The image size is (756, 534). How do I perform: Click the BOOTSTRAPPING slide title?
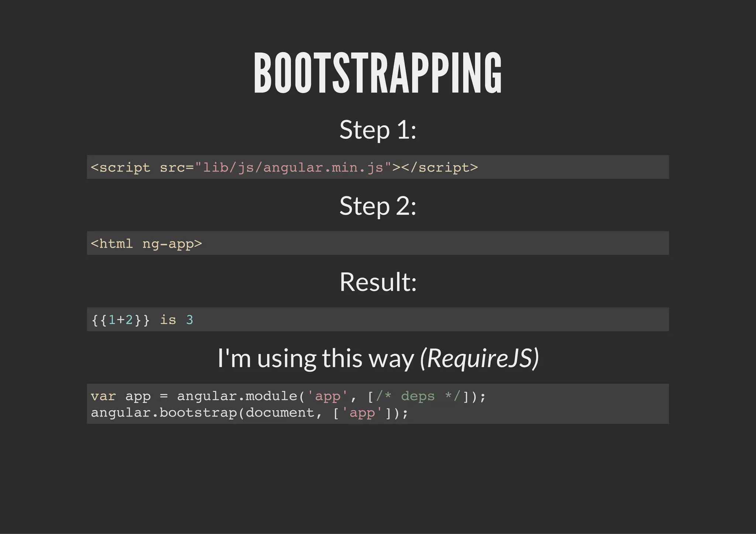[378, 73]
